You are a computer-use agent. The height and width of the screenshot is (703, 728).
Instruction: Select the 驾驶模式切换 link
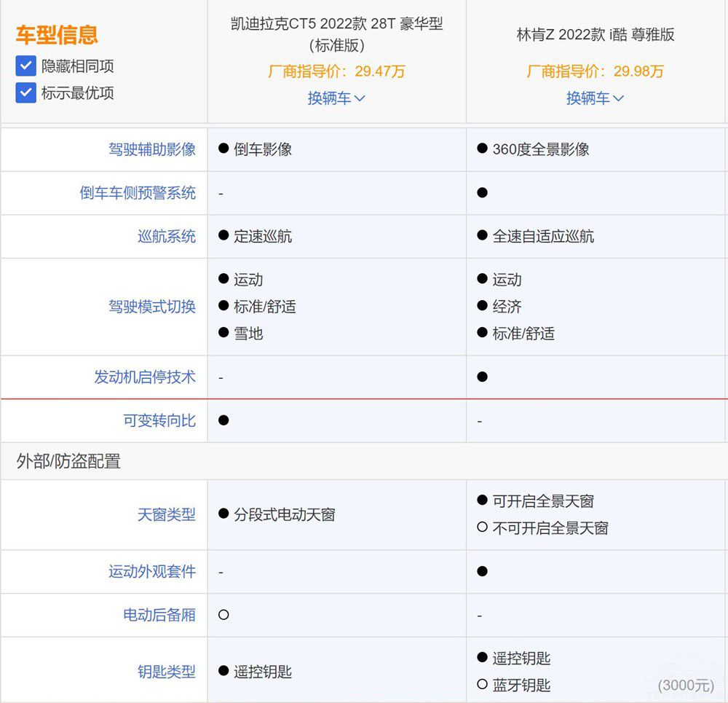[152, 307]
